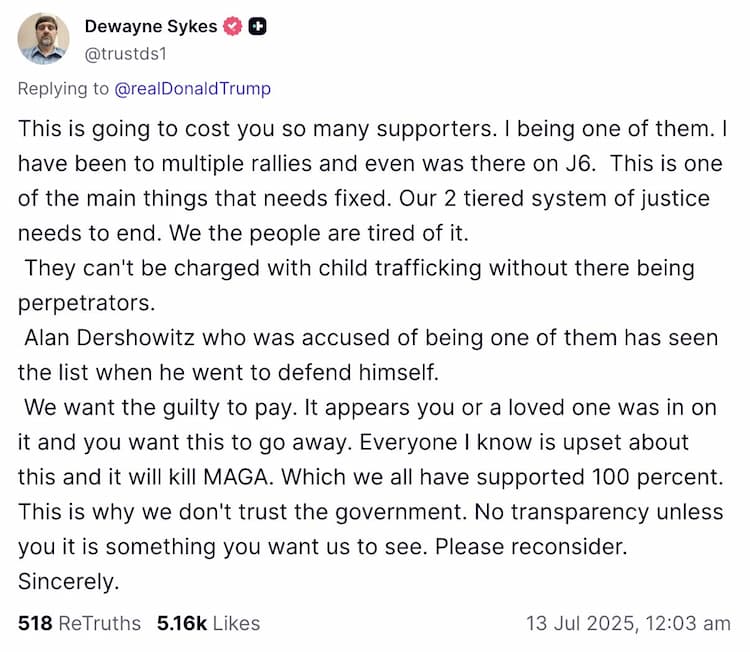Open the @realDonaldTrump mention link
The image size is (750, 652).
[x=193, y=89]
